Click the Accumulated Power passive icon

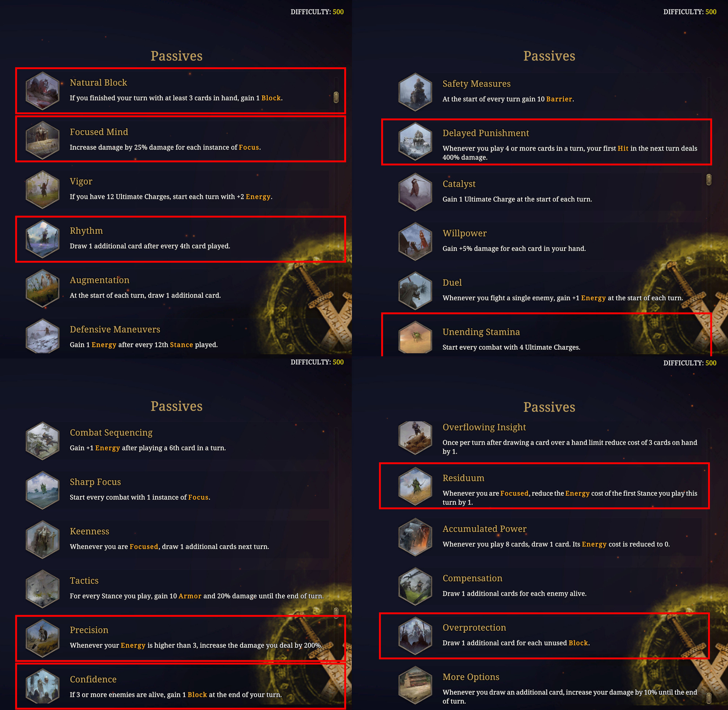click(x=415, y=537)
